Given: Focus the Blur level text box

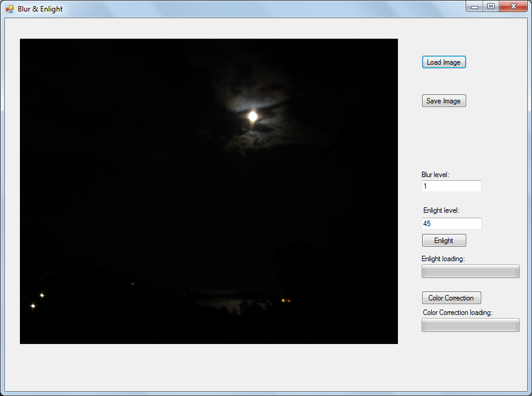Looking at the screenshot, I should coord(451,186).
